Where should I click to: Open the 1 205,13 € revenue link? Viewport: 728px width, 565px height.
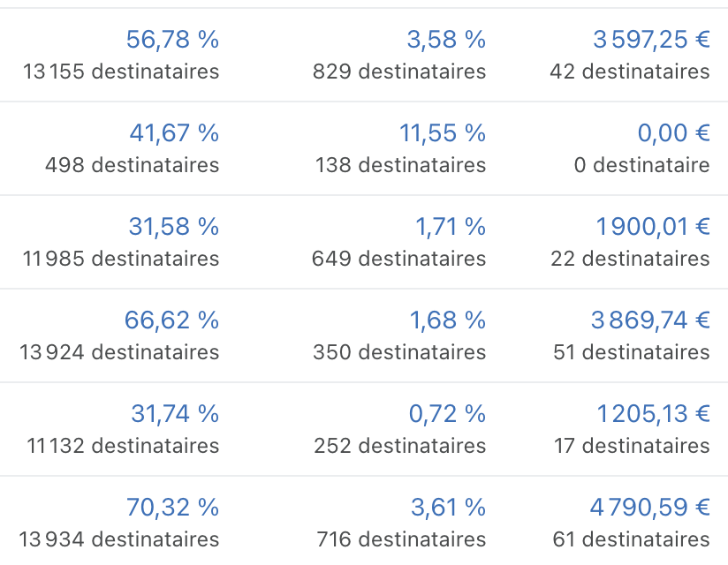click(653, 414)
